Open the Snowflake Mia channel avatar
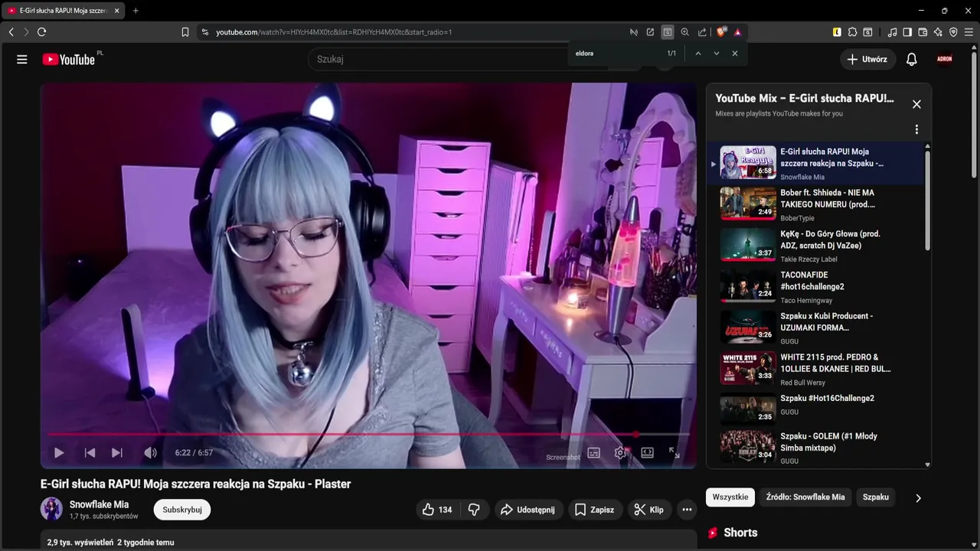This screenshot has height=551, width=980. coord(51,509)
